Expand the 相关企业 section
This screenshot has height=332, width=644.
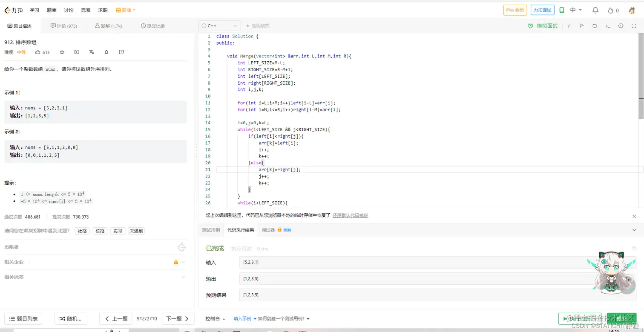pos(184,262)
